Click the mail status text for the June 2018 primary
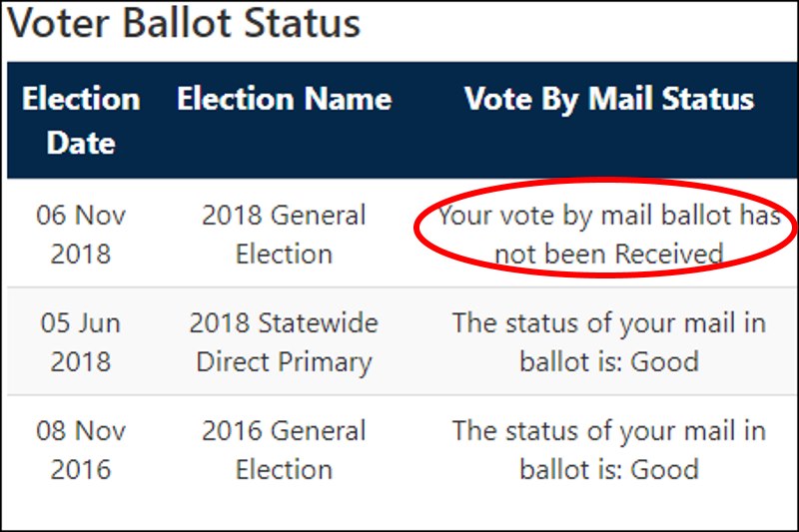The height and width of the screenshot is (532, 799). tap(608, 341)
